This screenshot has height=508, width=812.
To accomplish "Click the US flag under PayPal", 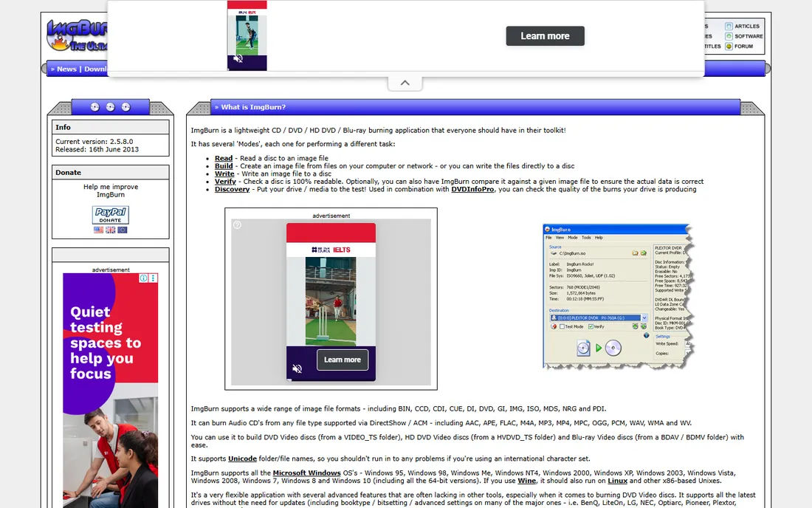I will click(98, 230).
